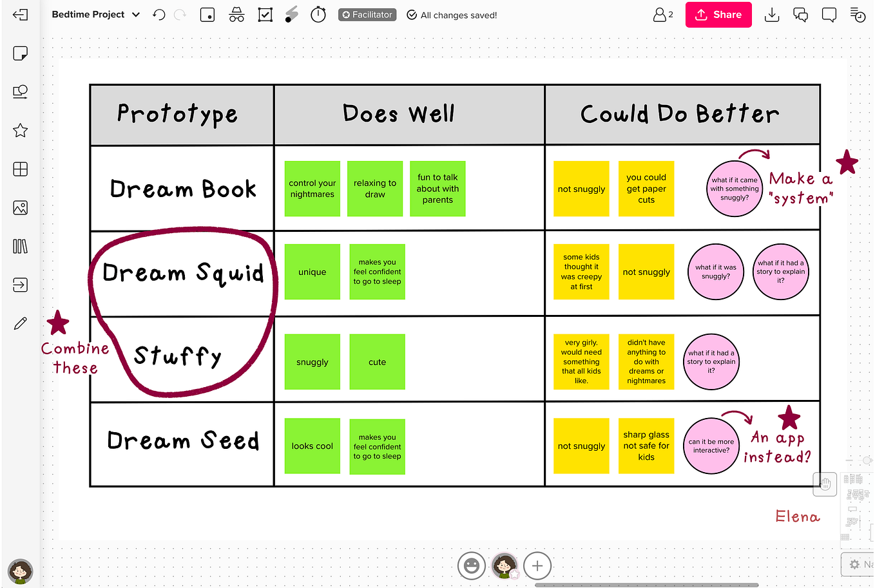Open the templates library icon in sidebar
875x588 pixels.
(x=20, y=246)
